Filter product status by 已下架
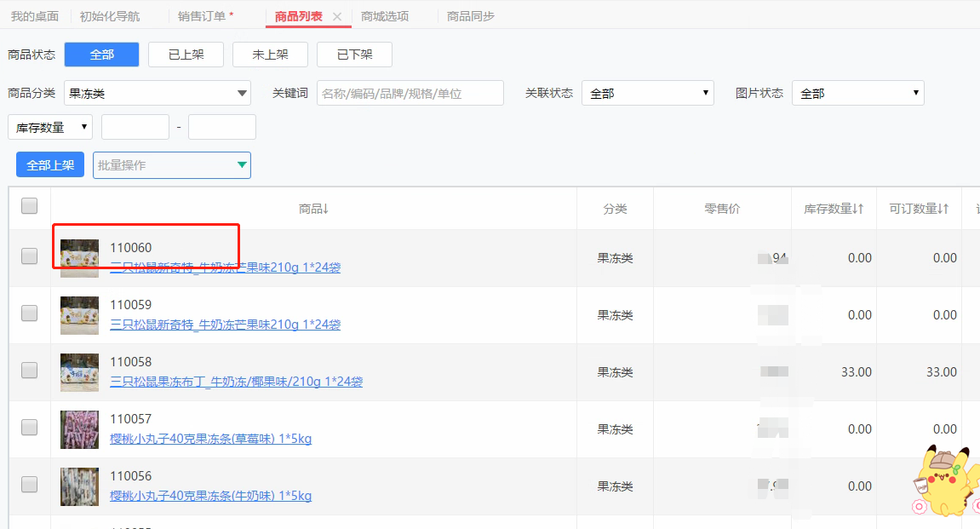The image size is (980, 529). tap(354, 55)
